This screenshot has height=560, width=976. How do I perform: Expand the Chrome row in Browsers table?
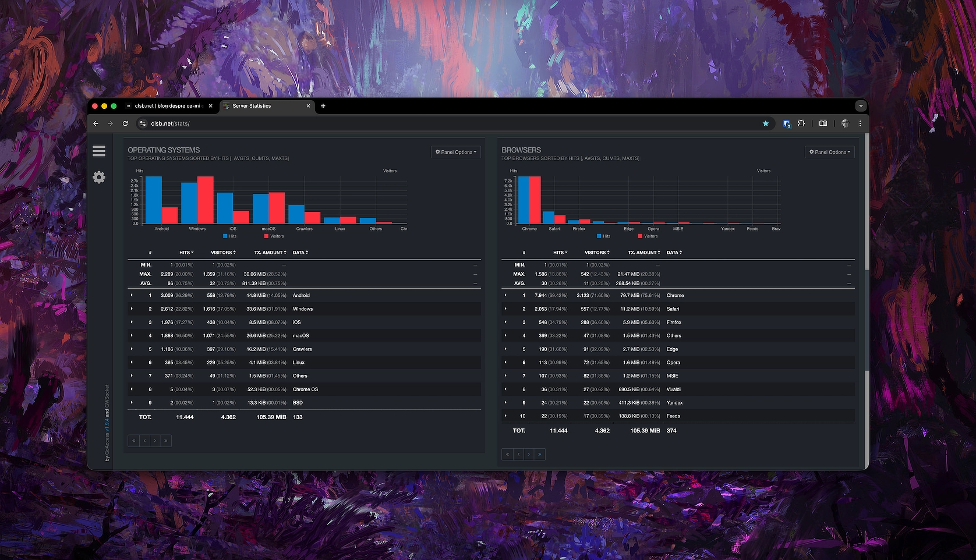click(x=505, y=296)
